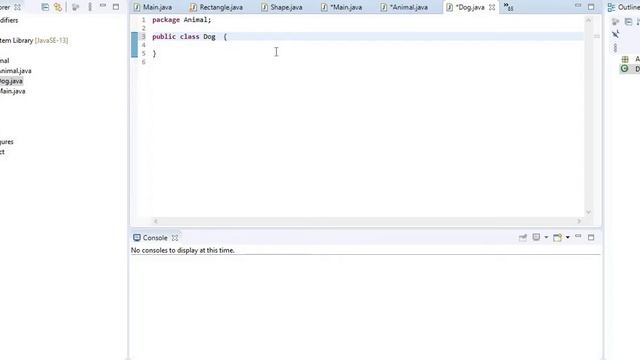Click editor vertical scrollbar down arrow

(x=588, y=212)
